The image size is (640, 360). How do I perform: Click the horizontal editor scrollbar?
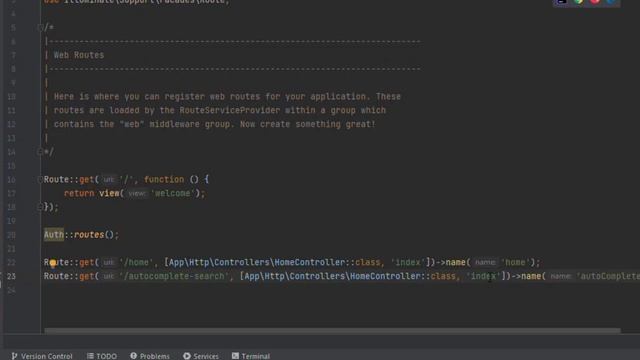[x=332, y=331]
